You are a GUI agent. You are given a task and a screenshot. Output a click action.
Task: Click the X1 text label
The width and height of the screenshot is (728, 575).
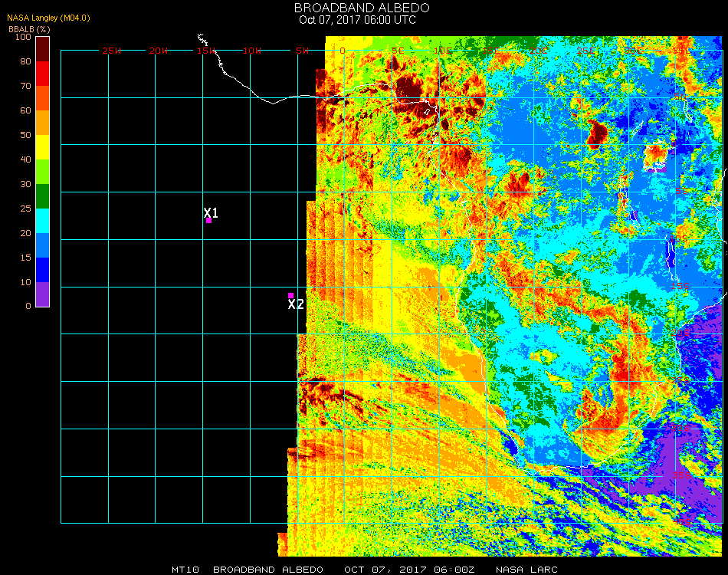[x=212, y=212]
